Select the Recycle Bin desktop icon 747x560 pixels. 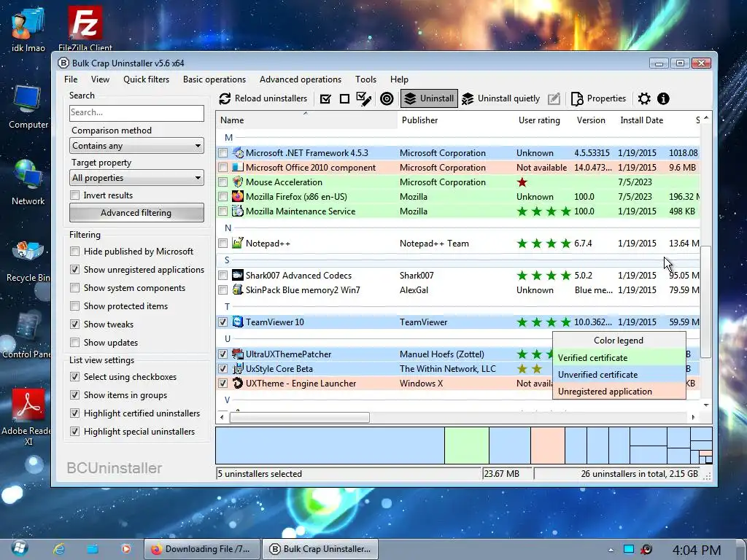[28, 261]
